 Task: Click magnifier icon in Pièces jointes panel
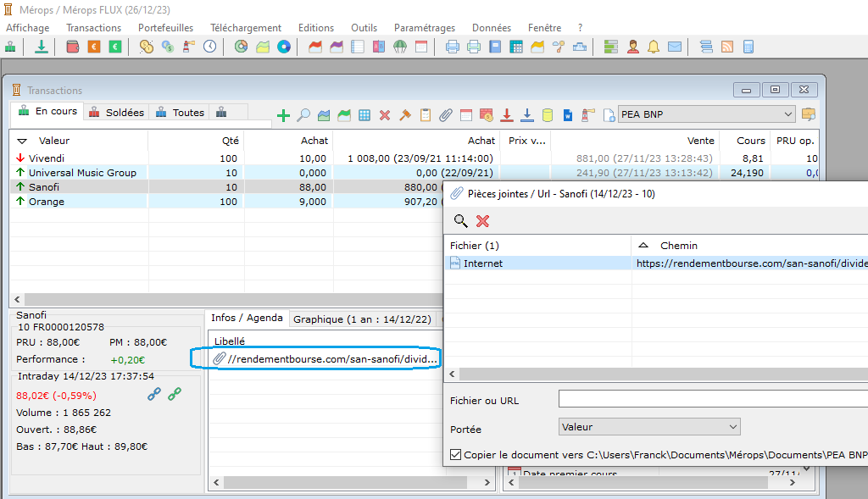point(460,221)
